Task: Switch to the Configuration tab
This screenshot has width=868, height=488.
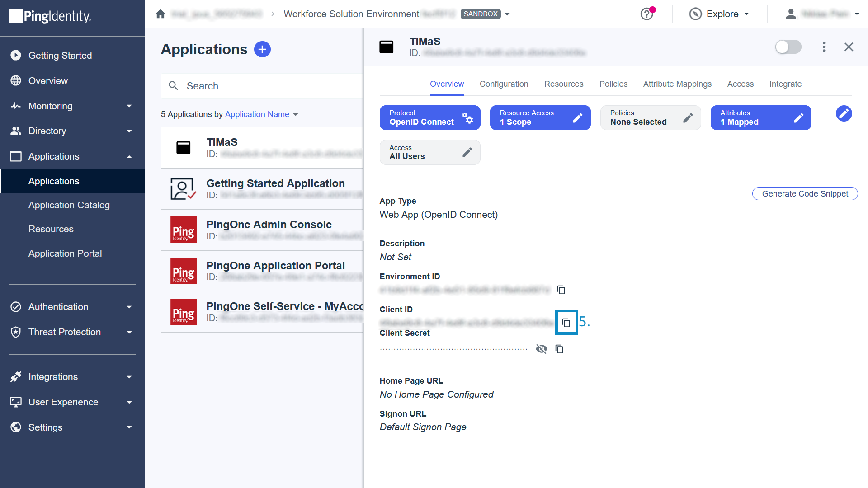Action: [x=504, y=84]
